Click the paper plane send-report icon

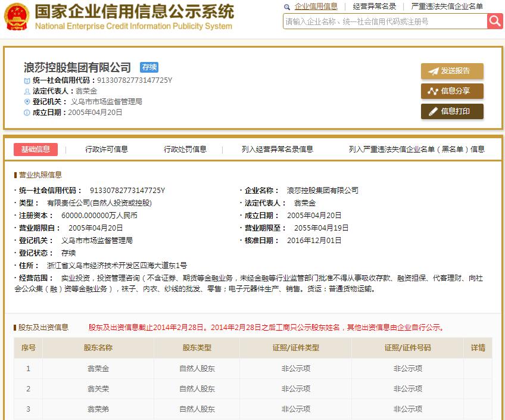point(433,71)
